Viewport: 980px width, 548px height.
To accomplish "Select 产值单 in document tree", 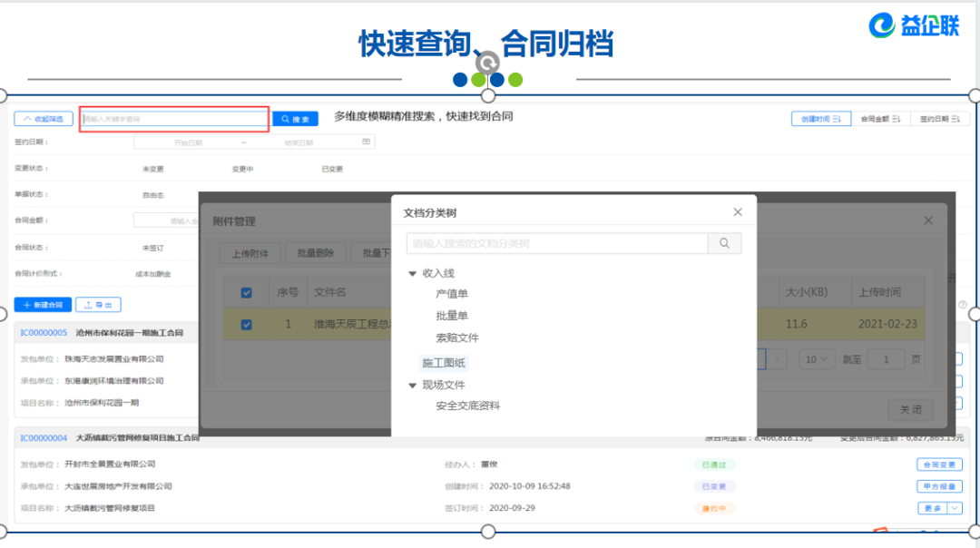I will pyautogui.click(x=452, y=294).
